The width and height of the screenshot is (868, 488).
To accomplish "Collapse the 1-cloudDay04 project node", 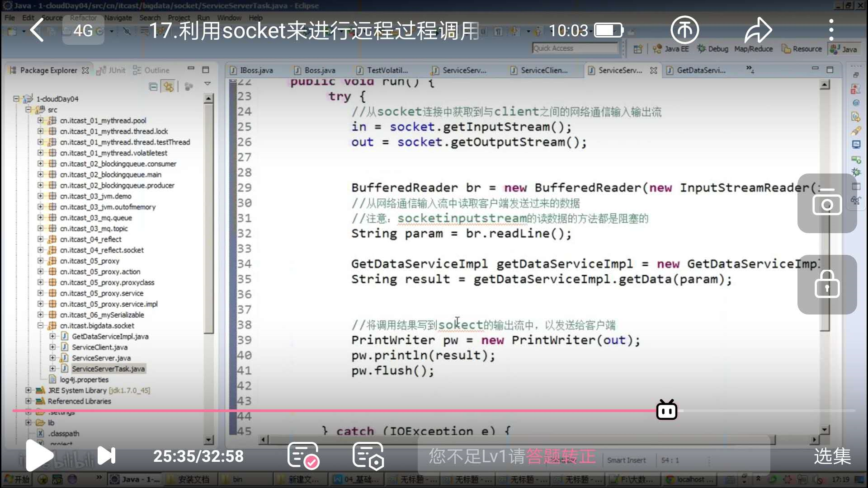I will click(x=16, y=99).
